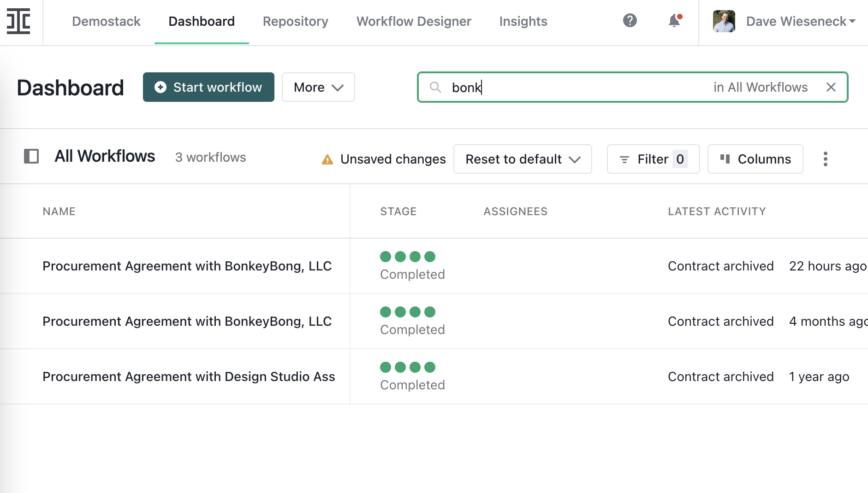Click the Ironclad logo icon
The image size is (868, 493).
(18, 21)
